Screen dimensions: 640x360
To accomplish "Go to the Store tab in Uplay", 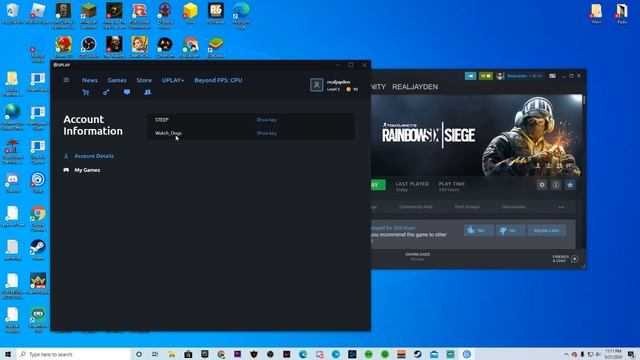I will point(144,80).
